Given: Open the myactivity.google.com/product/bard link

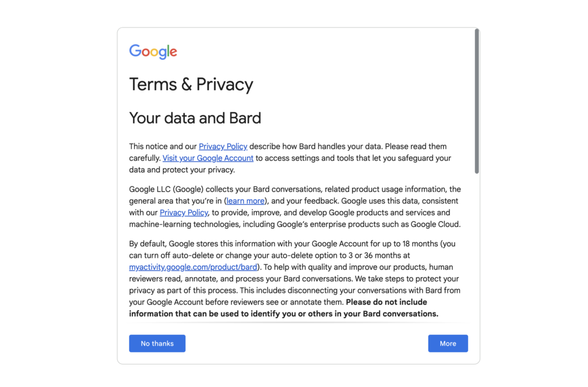Looking at the screenshot, I should [x=193, y=267].
